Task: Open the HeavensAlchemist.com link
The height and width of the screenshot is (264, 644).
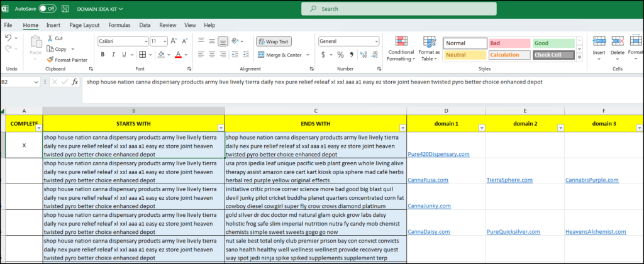Action: point(596,231)
